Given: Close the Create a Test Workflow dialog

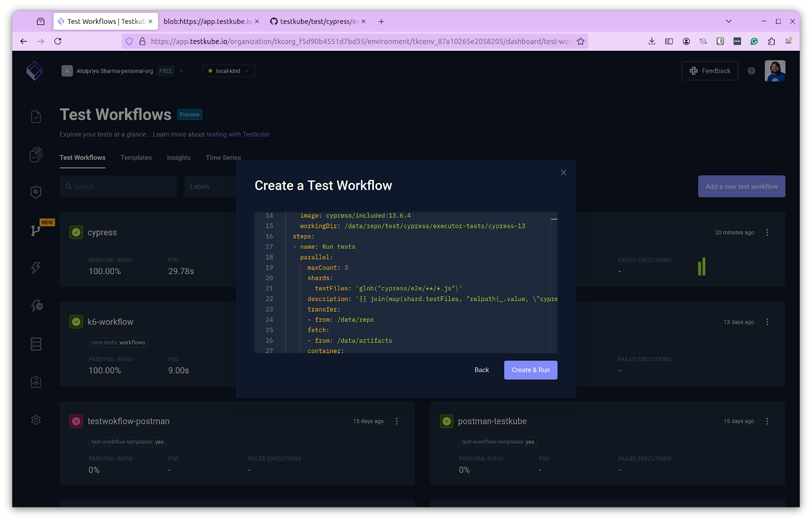Looking at the screenshot, I should 563,173.
